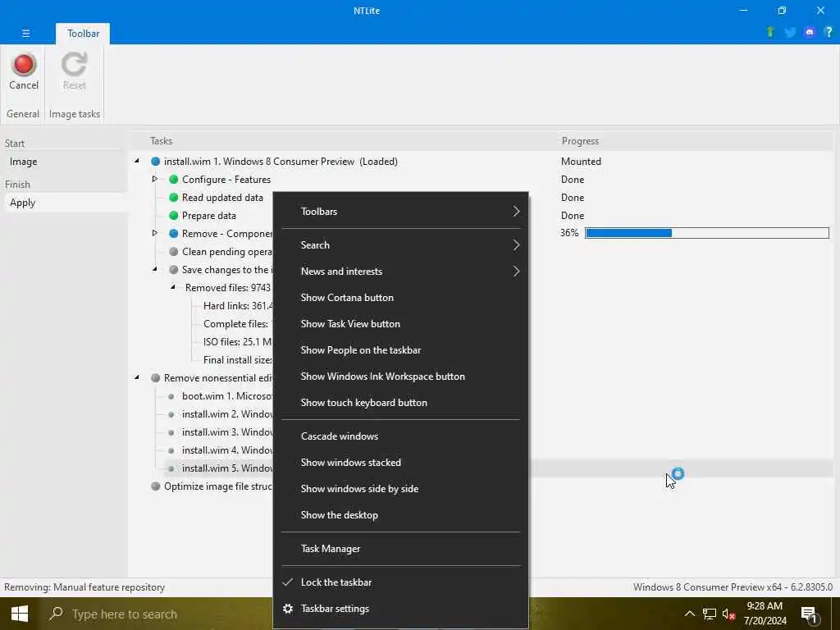Click the Windows Start button
Viewport: 840px width, 630px height.
tap(20, 614)
